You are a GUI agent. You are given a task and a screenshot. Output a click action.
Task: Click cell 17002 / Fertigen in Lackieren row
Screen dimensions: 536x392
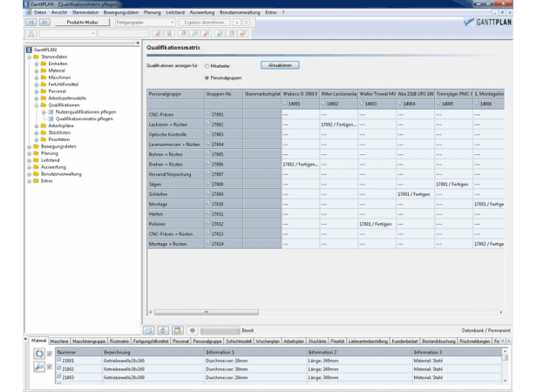click(x=339, y=125)
